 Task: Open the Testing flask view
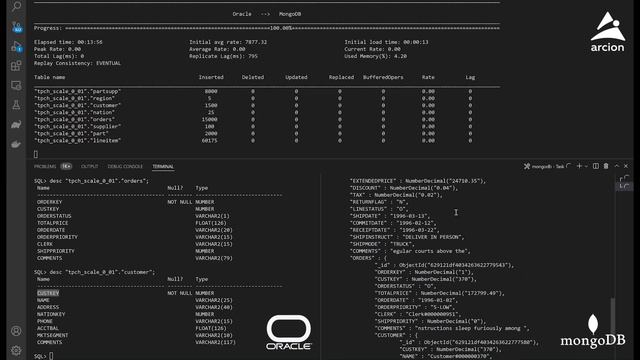(16, 105)
